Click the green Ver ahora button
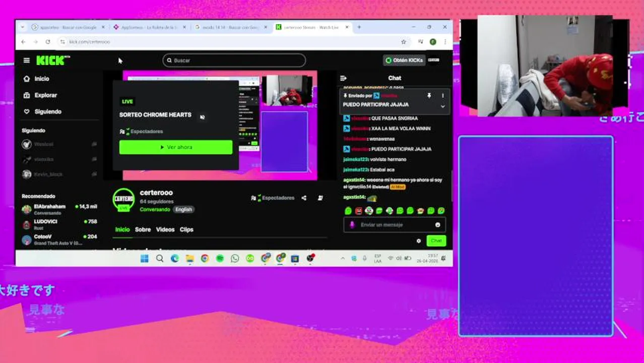Viewport: 644px width, 363px height. 176,147
